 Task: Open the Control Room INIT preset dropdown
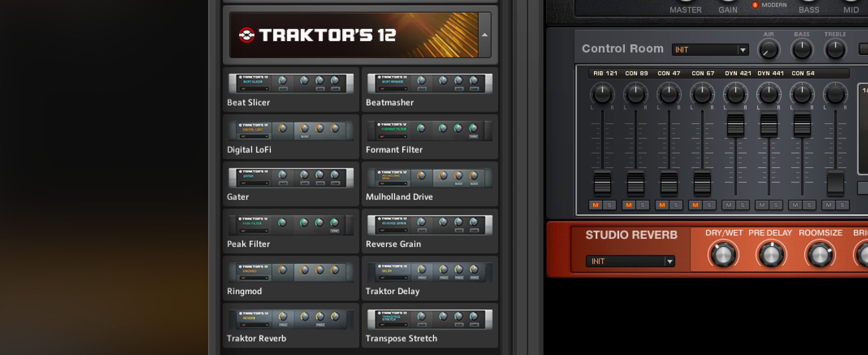(710, 50)
